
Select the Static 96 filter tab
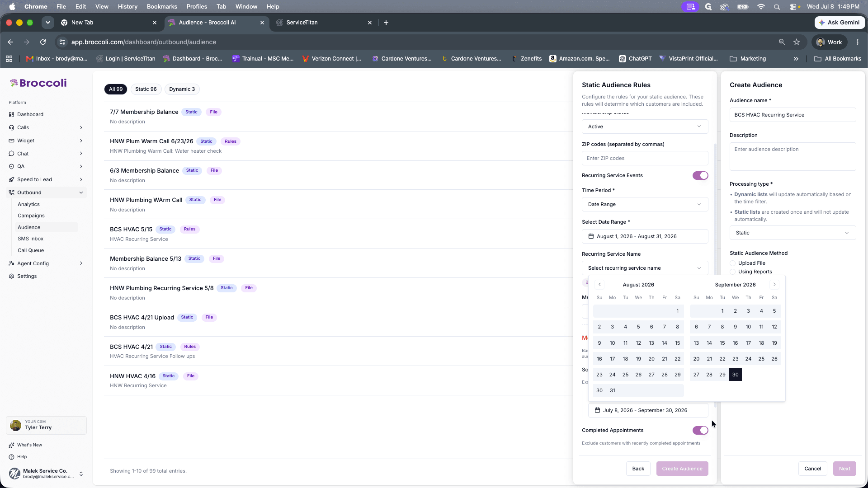(x=146, y=89)
